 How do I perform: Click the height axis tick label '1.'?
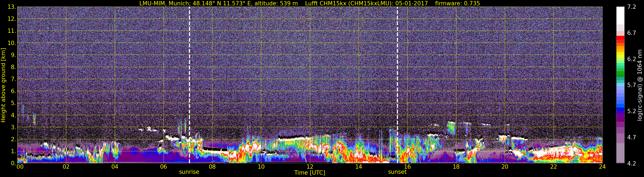tap(13, 151)
